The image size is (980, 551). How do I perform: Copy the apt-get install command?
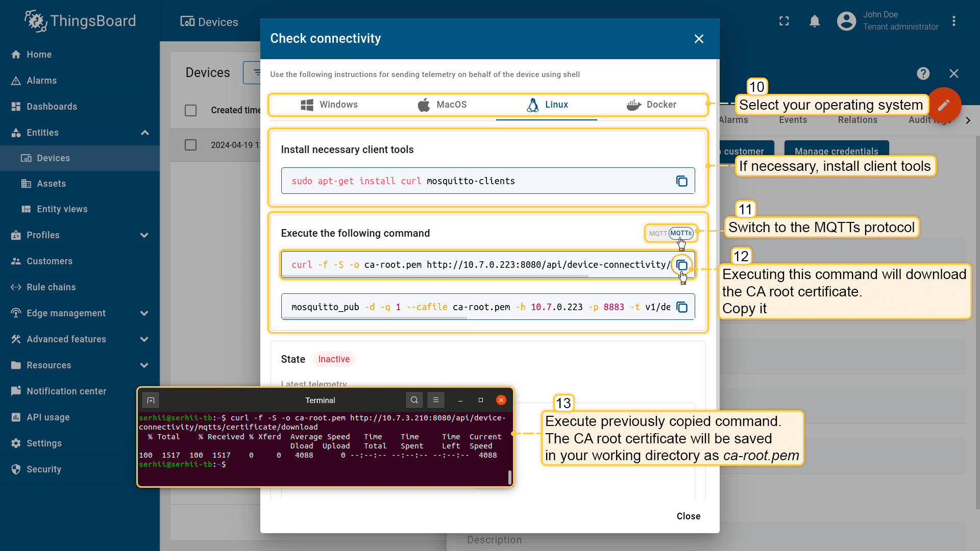click(681, 181)
